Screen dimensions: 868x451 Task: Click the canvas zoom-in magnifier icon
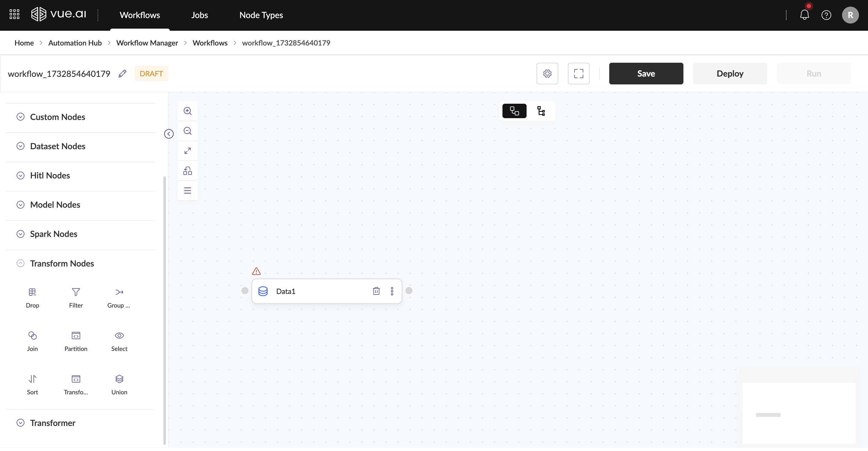pyautogui.click(x=187, y=111)
